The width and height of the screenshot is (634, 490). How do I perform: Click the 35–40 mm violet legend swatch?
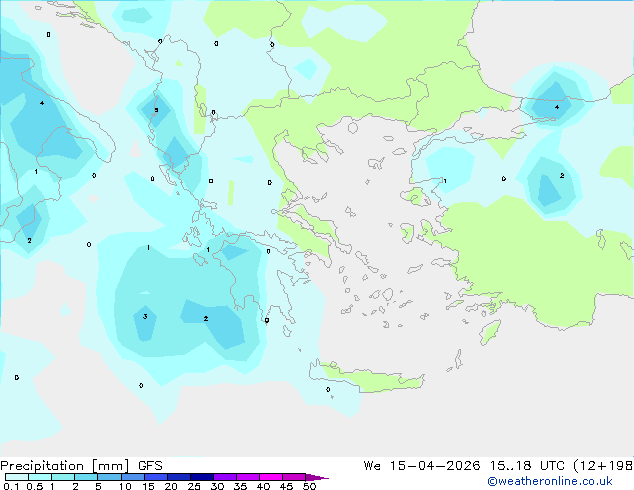248,477
